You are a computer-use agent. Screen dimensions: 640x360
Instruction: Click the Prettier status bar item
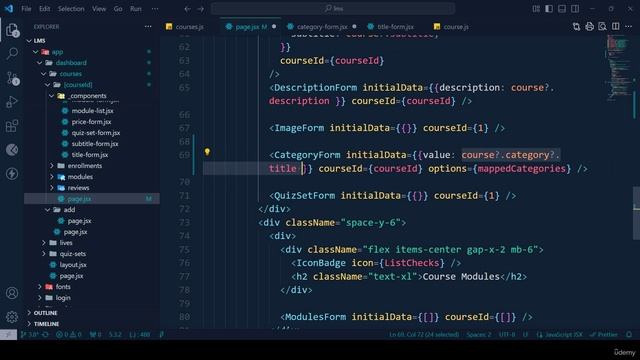(605, 334)
